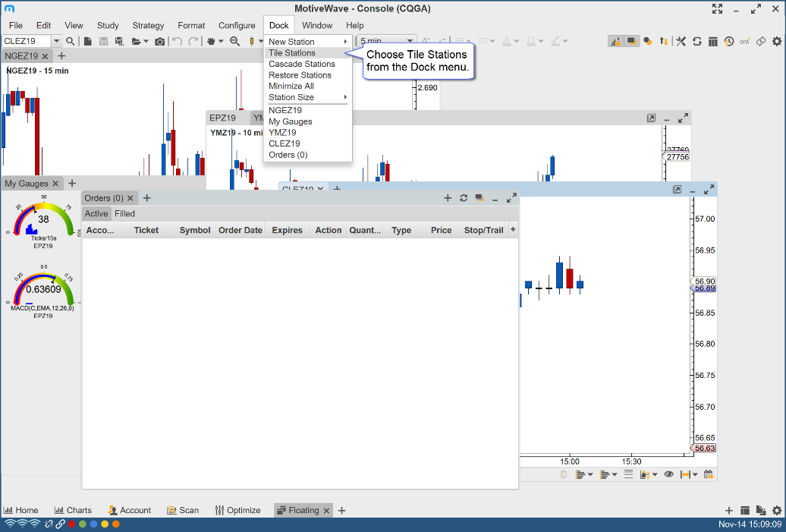The width and height of the screenshot is (786, 532).
Task: Toggle the highlighted chart trading button in the toolbar
Action: [615, 41]
